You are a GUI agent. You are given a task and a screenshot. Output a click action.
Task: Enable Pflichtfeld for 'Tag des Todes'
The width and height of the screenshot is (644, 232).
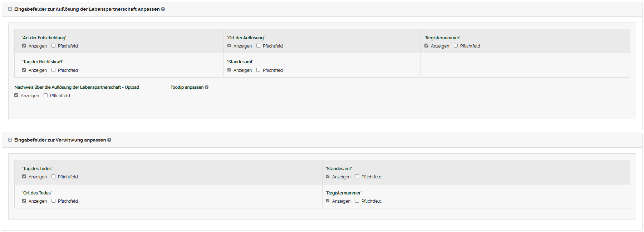(54, 177)
